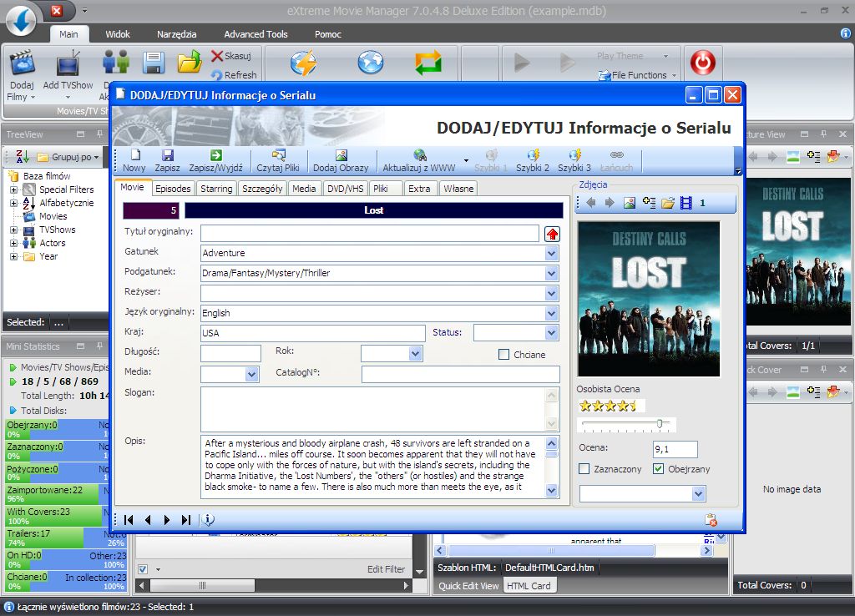Screen dimensions: 855x616
Task: Open dropdown below Zaznaczony checkbox
Action: pos(698,494)
